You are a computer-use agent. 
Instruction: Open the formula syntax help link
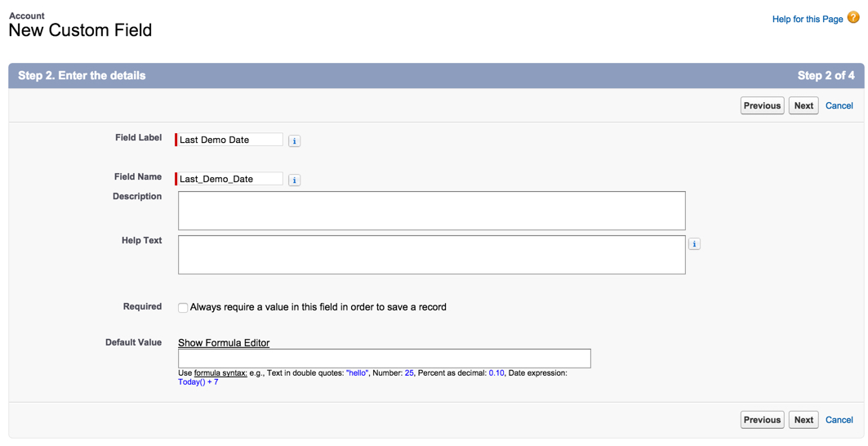coord(220,373)
